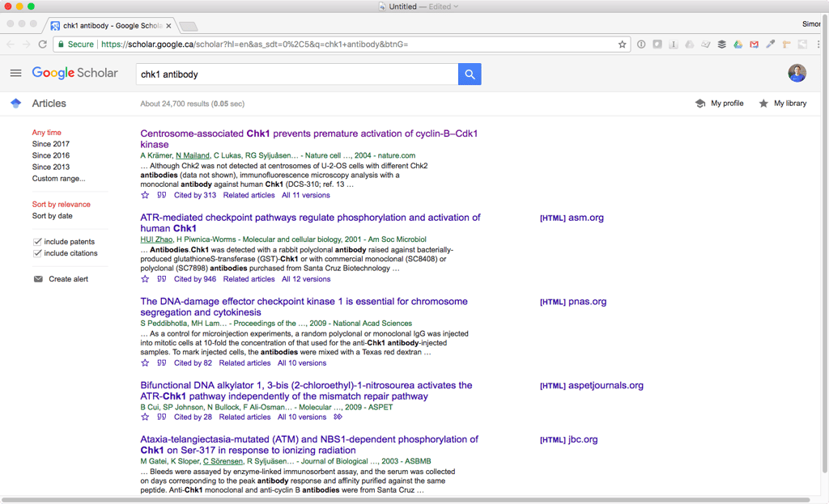
Task: Bookmark this page with the address bar star
Action: click(622, 44)
